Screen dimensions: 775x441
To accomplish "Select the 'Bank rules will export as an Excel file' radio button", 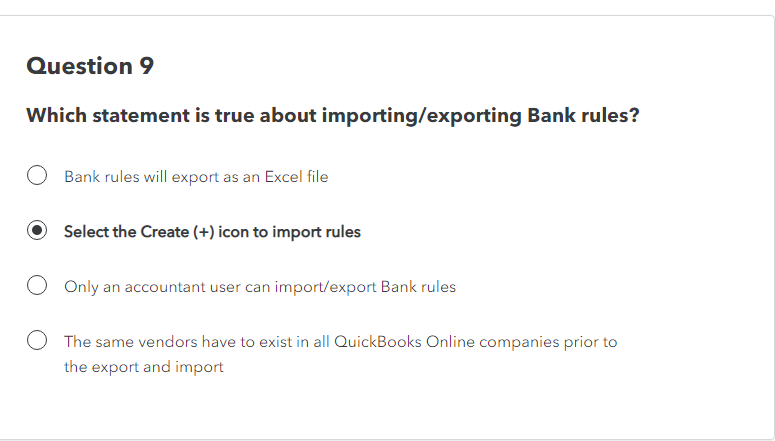I will click(x=37, y=176).
